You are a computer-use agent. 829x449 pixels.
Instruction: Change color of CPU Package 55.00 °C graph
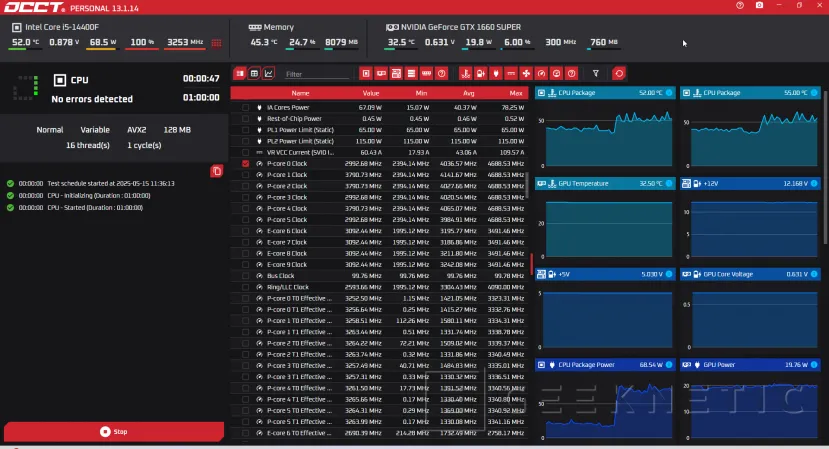(x=814, y=93)
